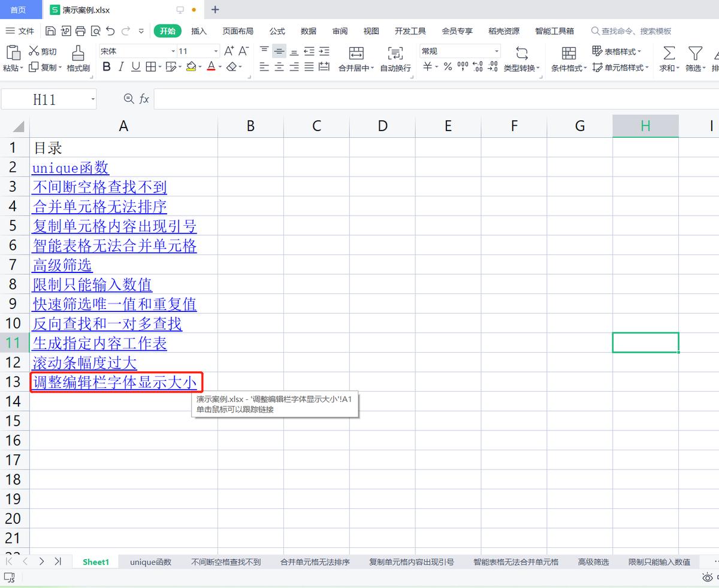Click the increase font size icon

click(x=229, y=51)
